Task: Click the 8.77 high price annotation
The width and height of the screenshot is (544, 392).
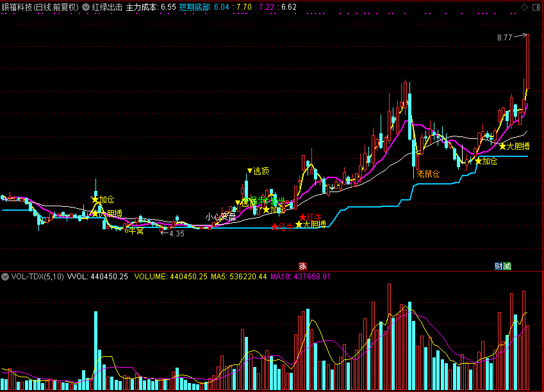Action: coord(504,37)
